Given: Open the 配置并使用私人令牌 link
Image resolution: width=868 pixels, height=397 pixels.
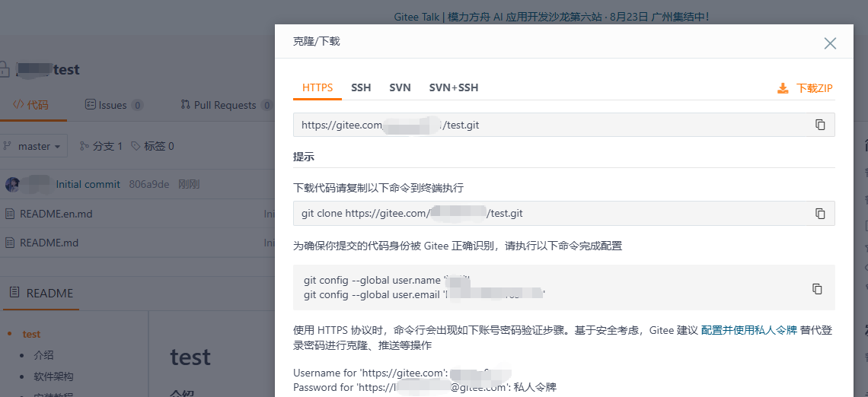Looking at the screenshot, I should [x=749, y=330].
